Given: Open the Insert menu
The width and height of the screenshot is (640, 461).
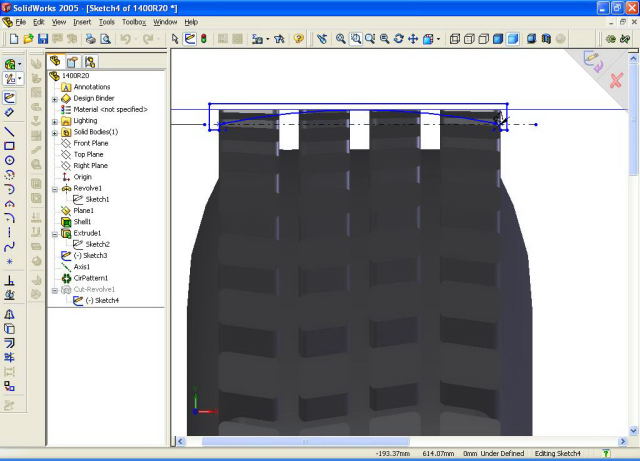Looking at the screenshot, I should coord(83,21).
